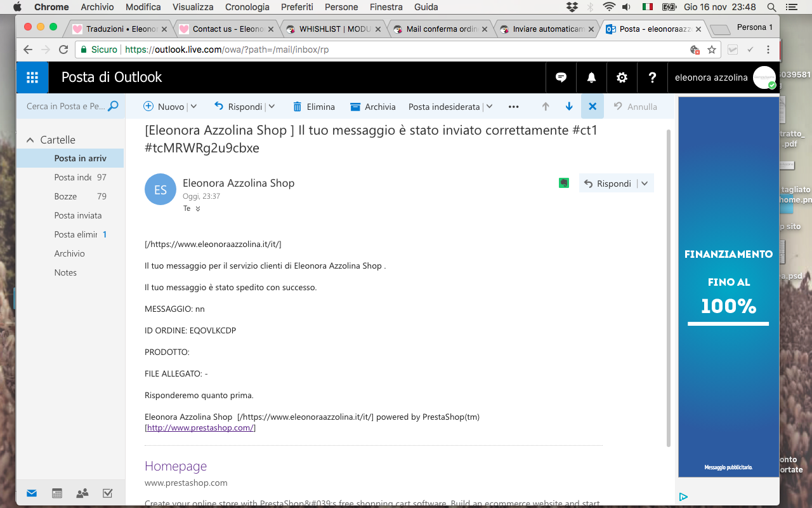Click Archivia in the toolbar

[x=373, y=107]
